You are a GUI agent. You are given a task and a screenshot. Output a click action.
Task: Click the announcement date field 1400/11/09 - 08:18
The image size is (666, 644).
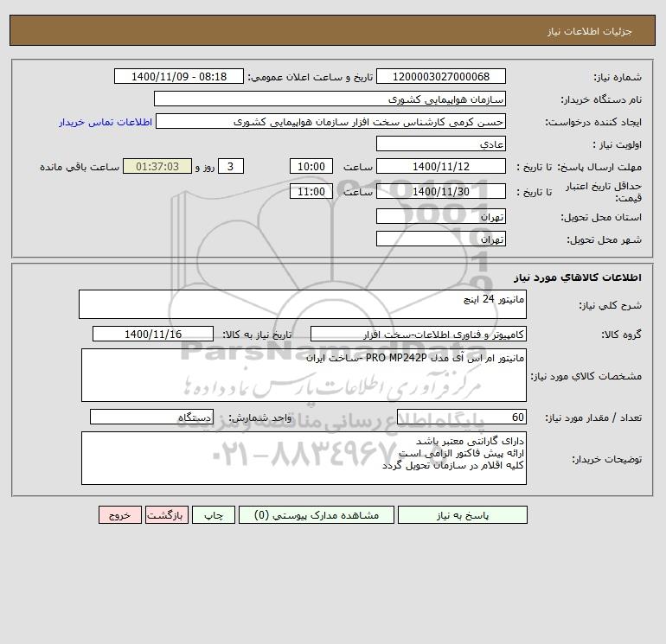tap(179, 76)
